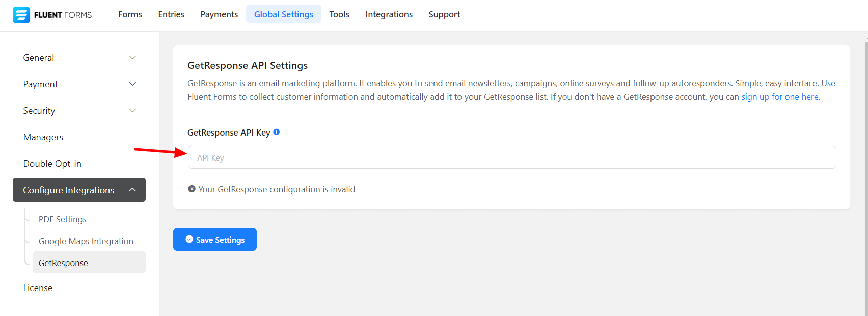Click the API Key info tooltip icon

click(x=277, y=132)
